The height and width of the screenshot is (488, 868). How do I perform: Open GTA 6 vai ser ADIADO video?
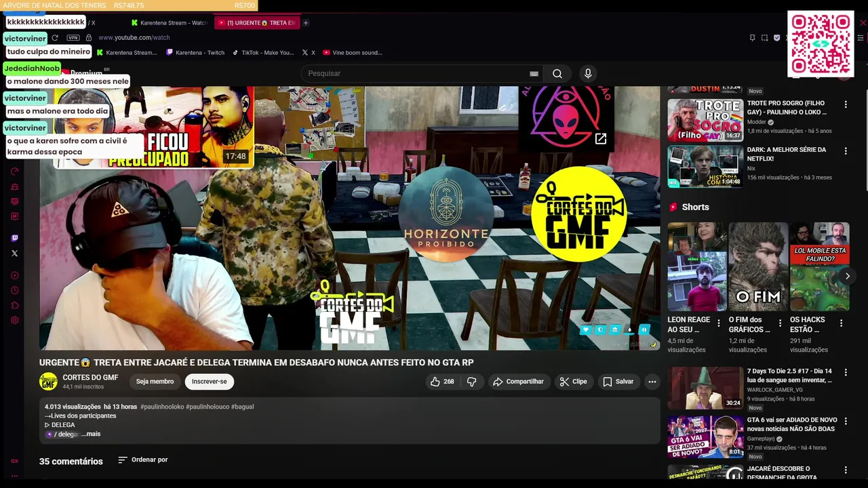click(x=705, y=436)
